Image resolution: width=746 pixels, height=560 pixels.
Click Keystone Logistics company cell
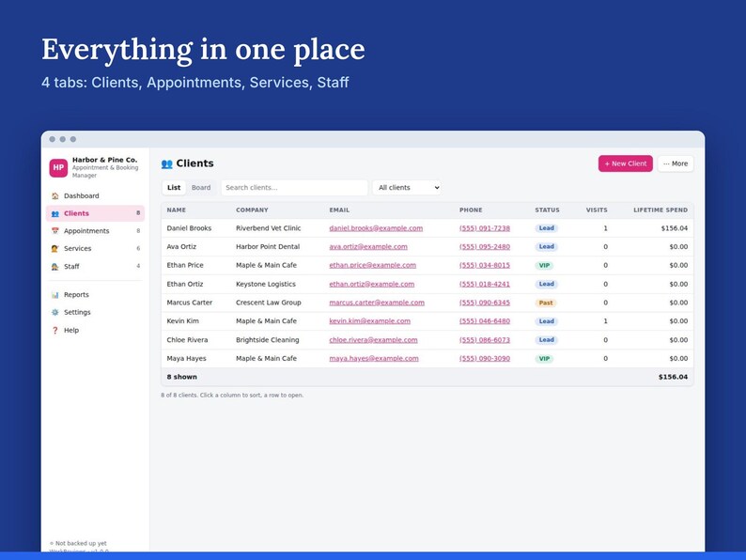[266, 284]
